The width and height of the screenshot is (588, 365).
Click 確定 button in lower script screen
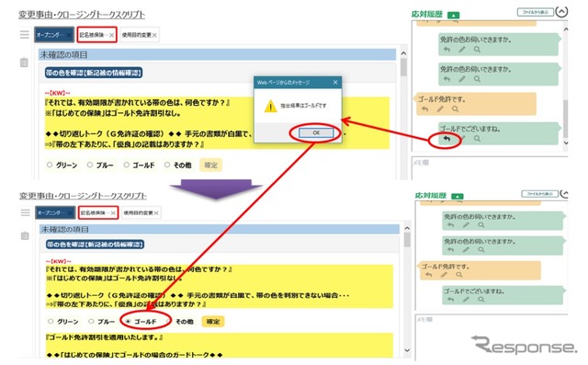pos(213,322)
